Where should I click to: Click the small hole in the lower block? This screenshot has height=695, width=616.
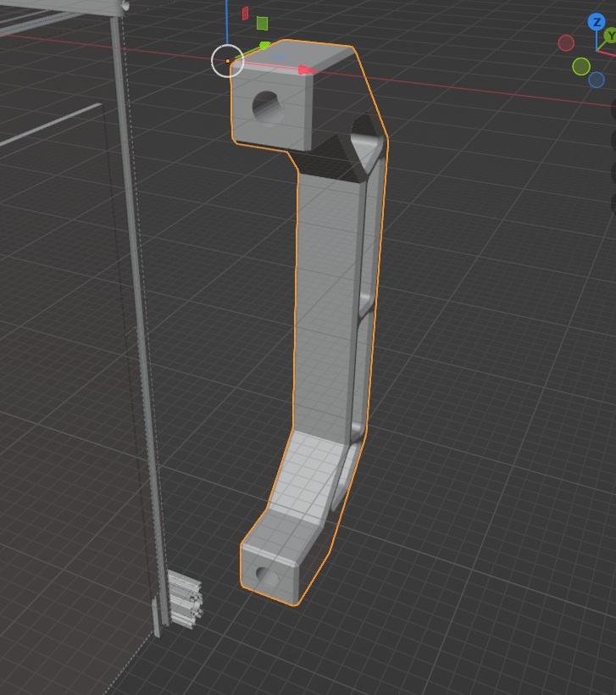click(268, 575)
